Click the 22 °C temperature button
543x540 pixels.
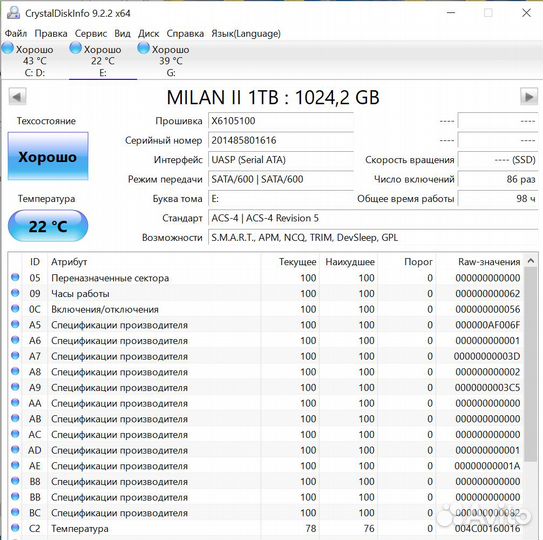coord(48,226)
